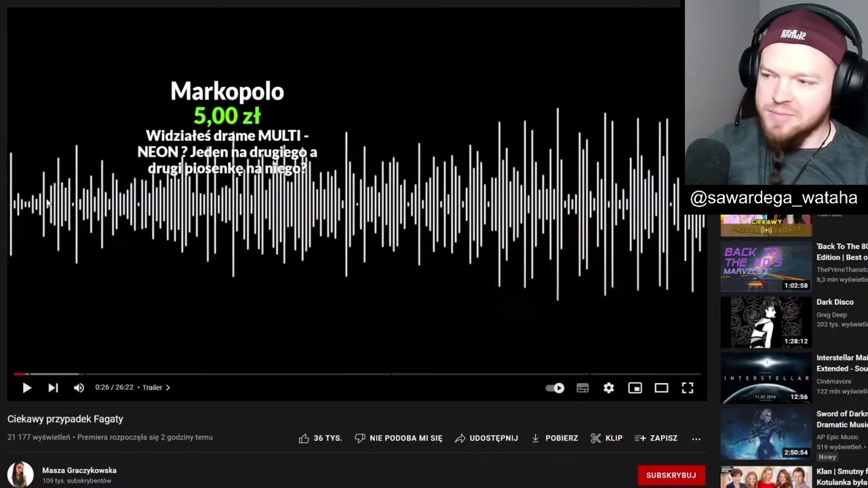Download the video with POBIERZ
Viewport: 868px width, 488px height.
(554, 439)
